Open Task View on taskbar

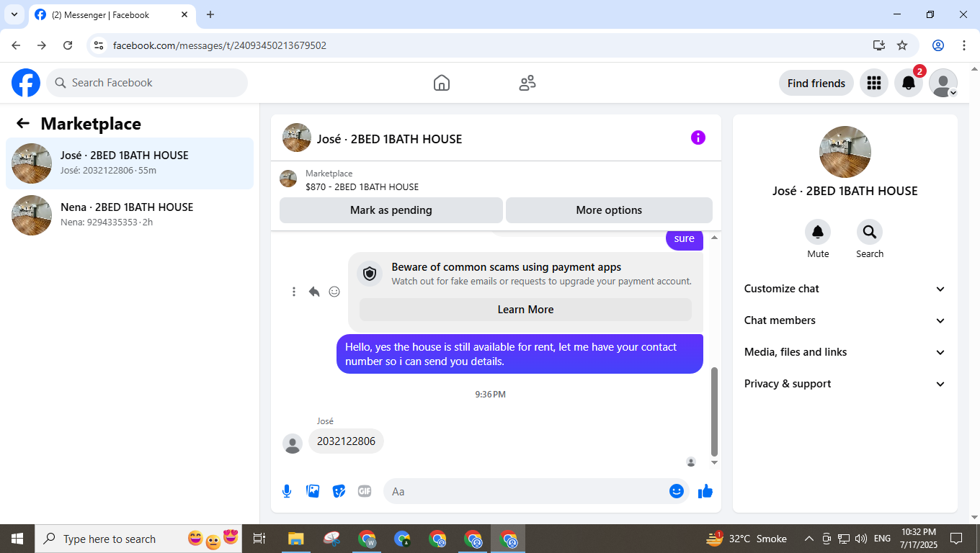point(260,539)
